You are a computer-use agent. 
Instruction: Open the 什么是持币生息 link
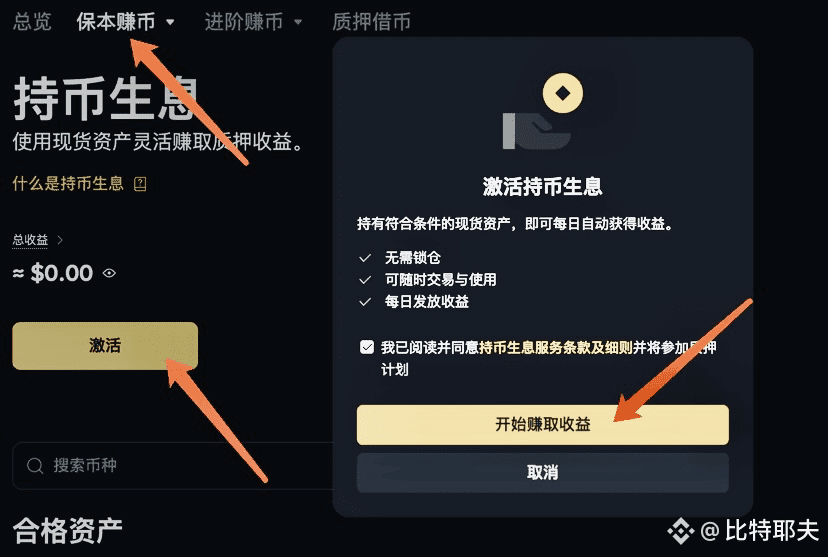click(68, 184)
